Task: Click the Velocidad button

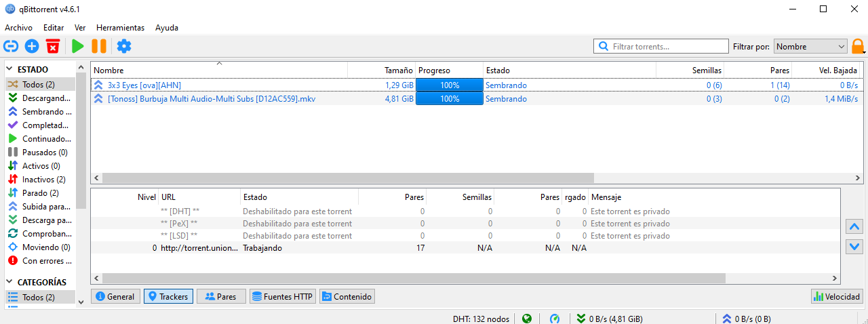Action: pos(837,297)
